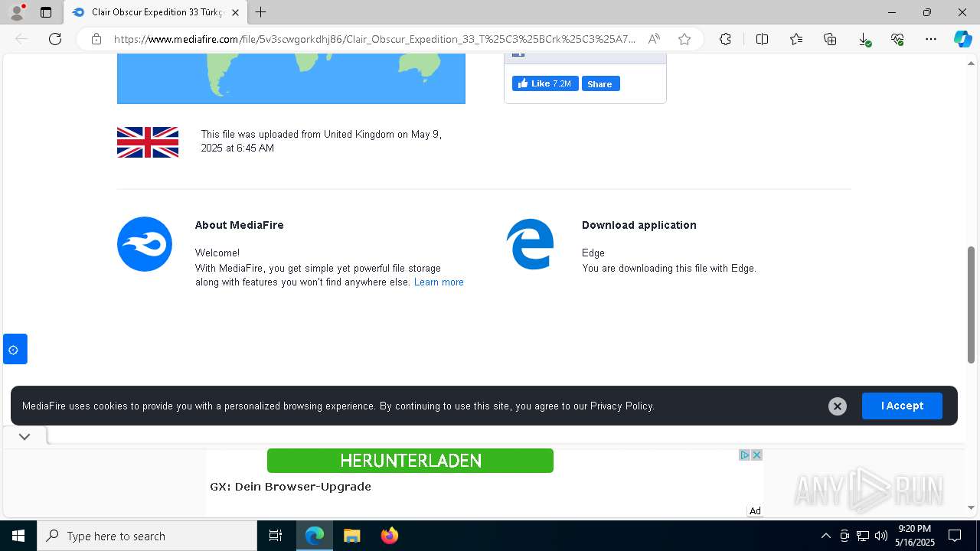Select the Clair Obscur Expedition 33 tab
Viewport: 980px width, 551px height.
155,12
